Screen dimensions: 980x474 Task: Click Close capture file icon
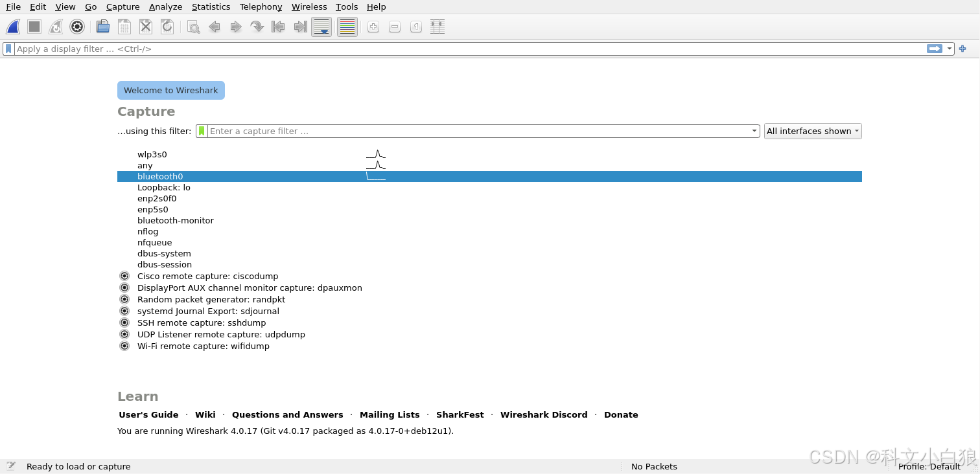point(146,27)
